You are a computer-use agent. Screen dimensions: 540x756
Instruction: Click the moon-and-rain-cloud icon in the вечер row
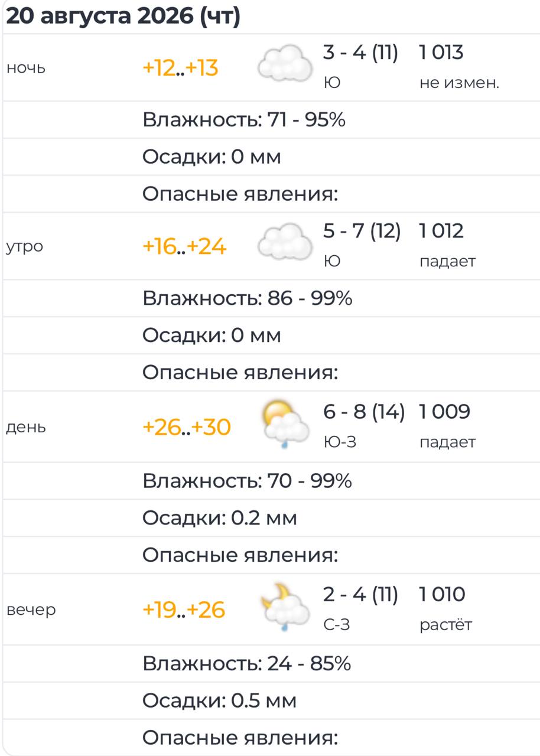pos(285,607)
